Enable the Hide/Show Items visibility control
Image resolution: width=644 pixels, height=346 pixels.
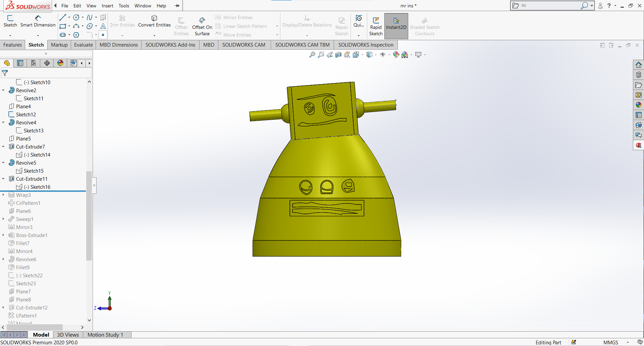[x=383, y=54]
